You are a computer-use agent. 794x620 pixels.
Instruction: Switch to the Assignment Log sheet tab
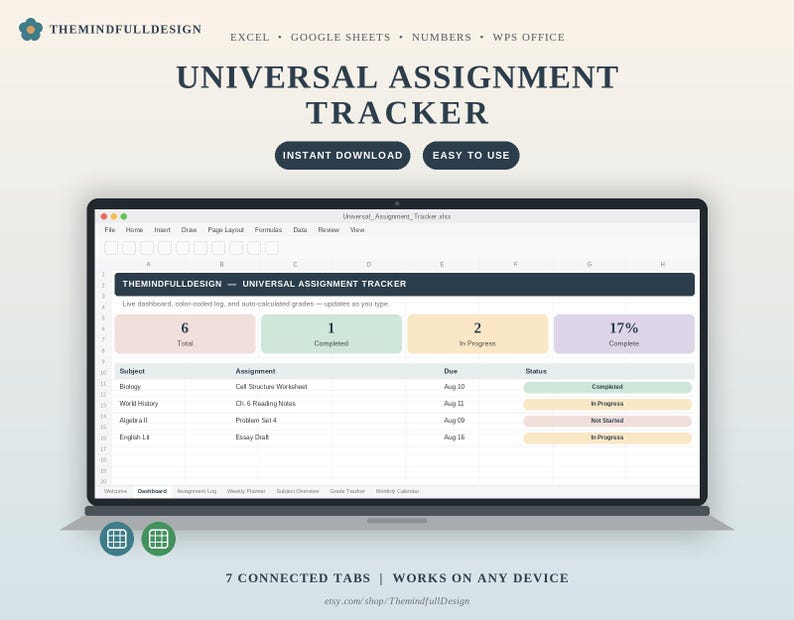(196, 491)
